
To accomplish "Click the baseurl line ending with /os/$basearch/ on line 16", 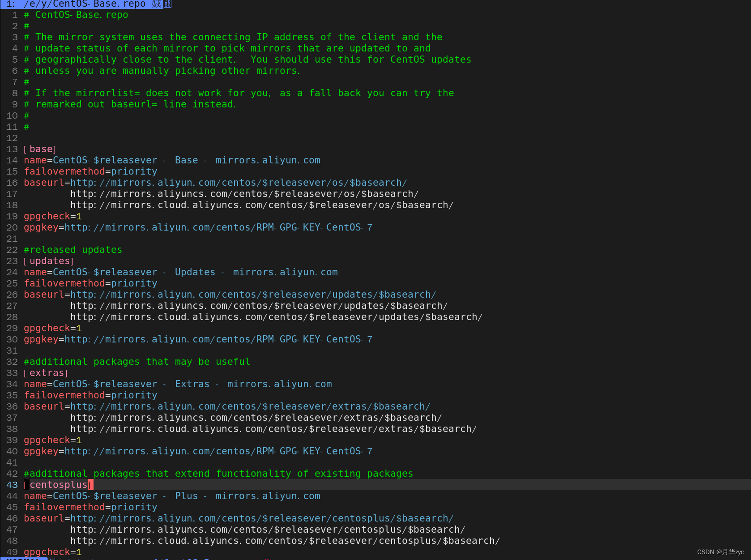I will pos(215,183).
